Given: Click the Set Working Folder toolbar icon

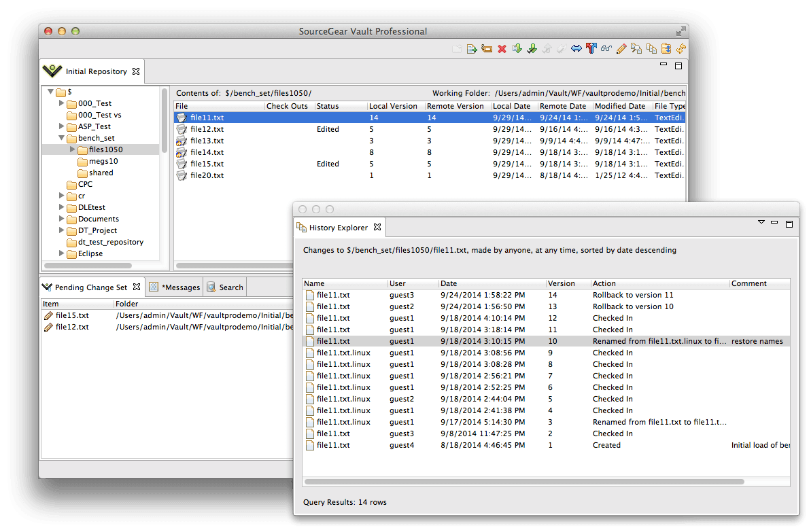Looking at the screenshot, I should point(666,48).
